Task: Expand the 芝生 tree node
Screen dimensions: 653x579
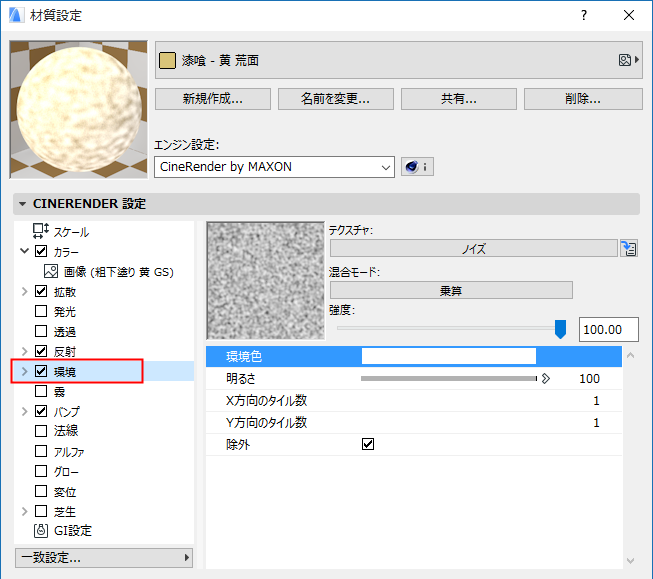Action: (25, 511)
